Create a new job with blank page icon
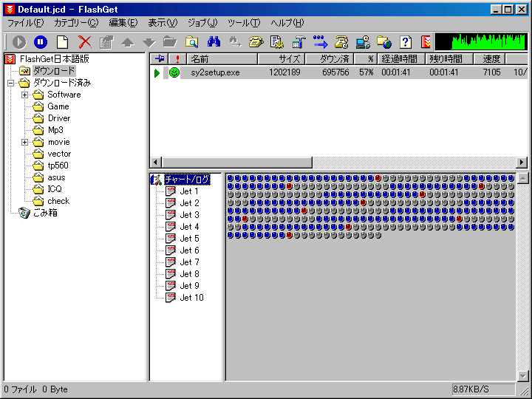The width and height of the screenshot is (532, 399). point(62,42)
